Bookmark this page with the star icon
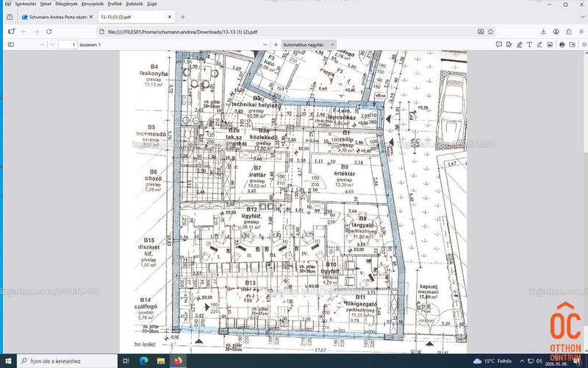The width and height of the screenshot is (588, 368). (x=490, y=32)
